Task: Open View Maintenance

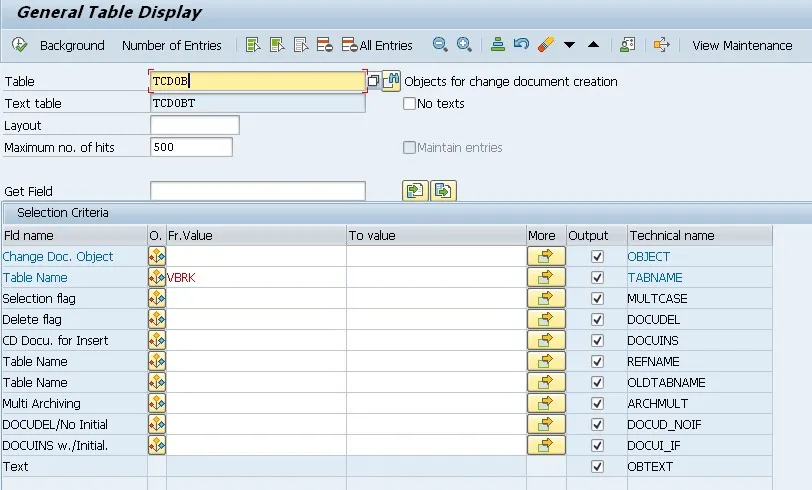Action: (742, 46)
